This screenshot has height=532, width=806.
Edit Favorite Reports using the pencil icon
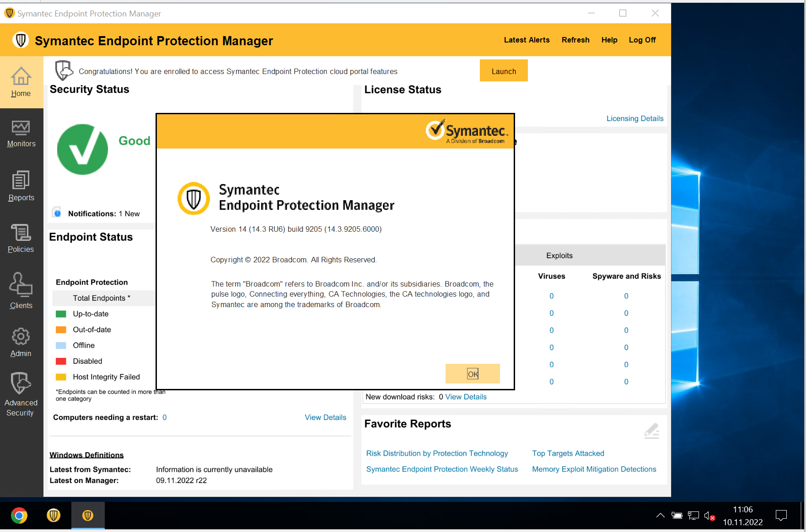coord(651,431)
